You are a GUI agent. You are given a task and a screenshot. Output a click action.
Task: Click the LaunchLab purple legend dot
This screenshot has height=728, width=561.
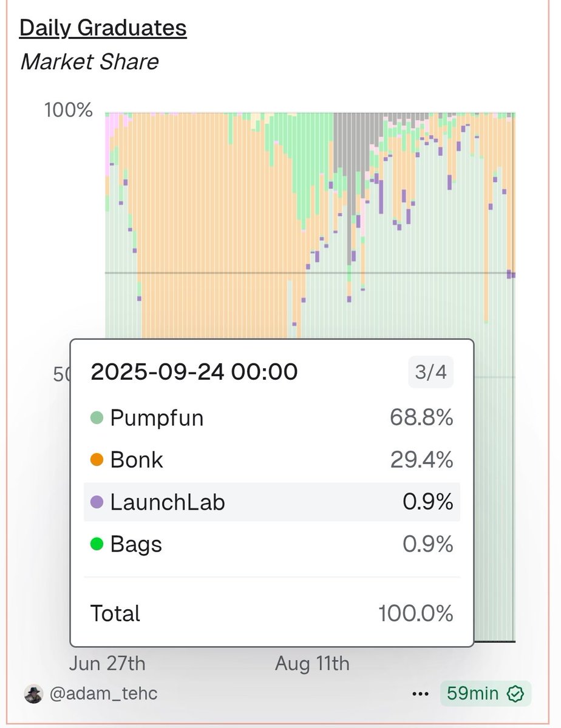click(x=97, y=502)
